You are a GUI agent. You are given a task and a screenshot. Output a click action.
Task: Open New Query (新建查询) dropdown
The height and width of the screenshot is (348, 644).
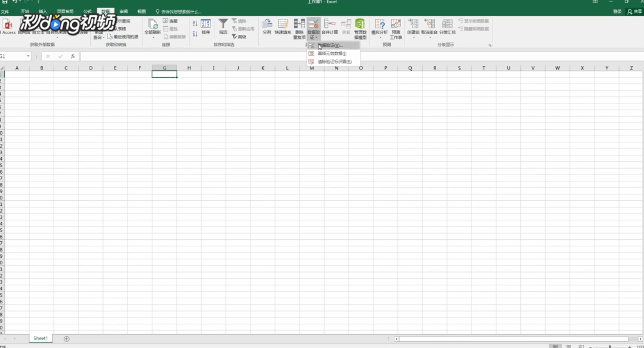[x=98, y=35]
